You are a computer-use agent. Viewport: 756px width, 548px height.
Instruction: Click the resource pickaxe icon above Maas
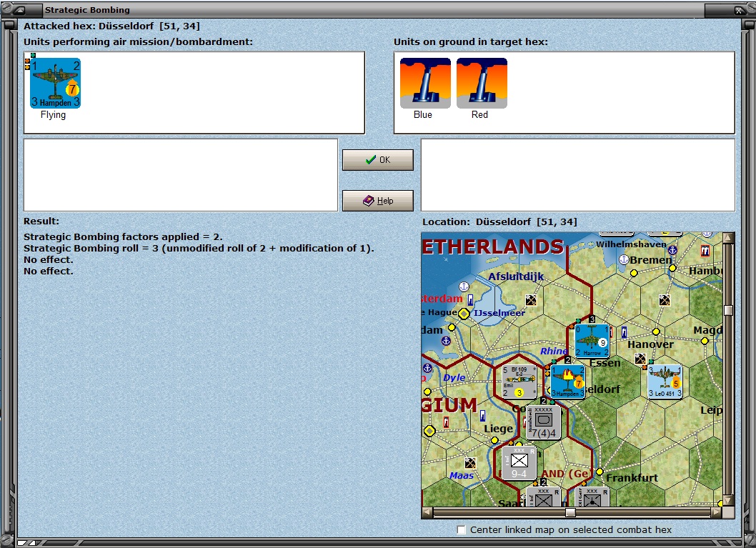[470, 463]
